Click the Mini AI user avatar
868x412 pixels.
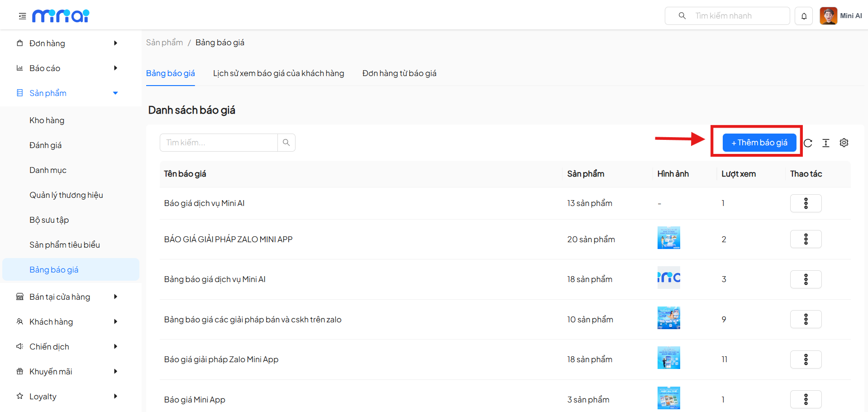click(828, 16)
